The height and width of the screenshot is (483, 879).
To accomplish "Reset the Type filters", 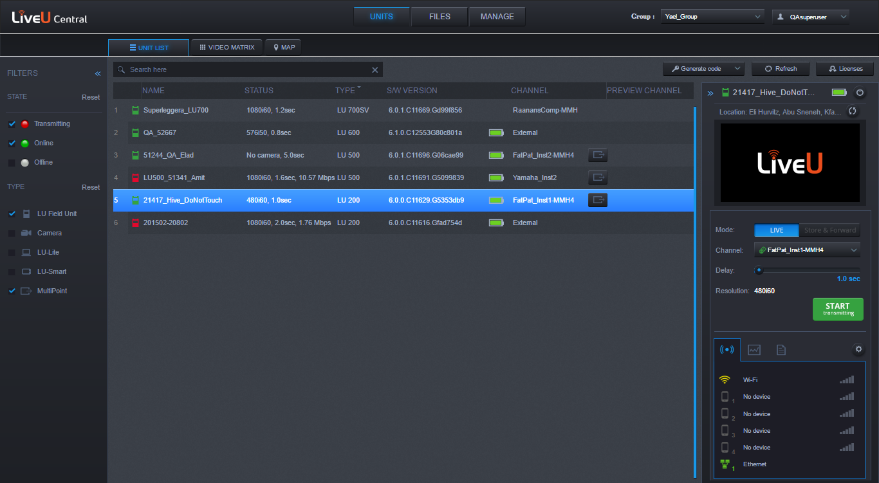I will (x=90, y=187).
